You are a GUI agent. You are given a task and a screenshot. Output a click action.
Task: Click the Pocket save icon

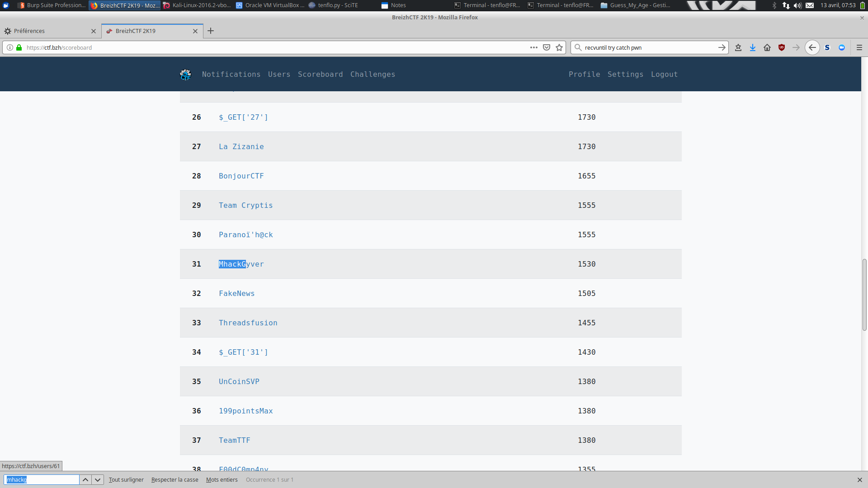(547, 47)
